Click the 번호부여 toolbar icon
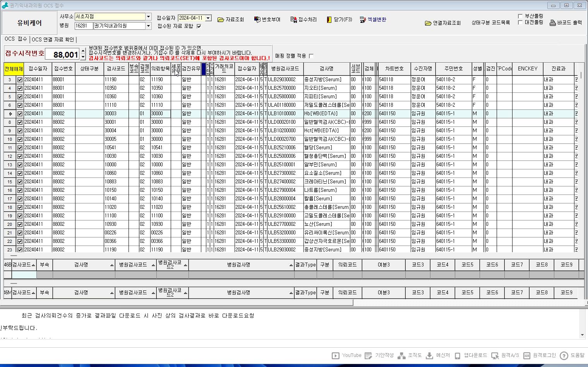 pos(257,20)
